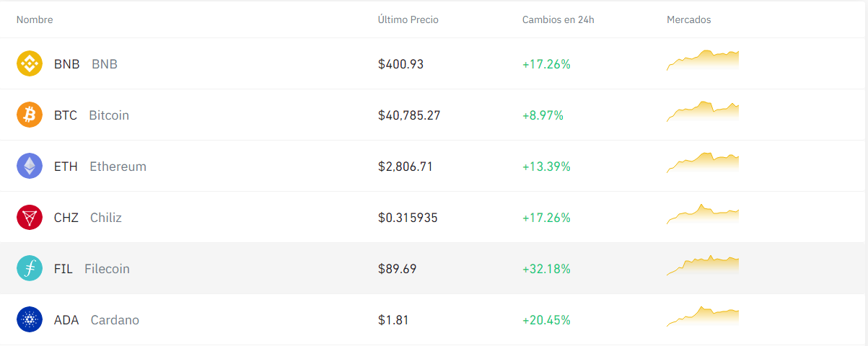View the Bitcoin market sparkline chart
This screenshot has height=346, width=868.
pos(703,112)
